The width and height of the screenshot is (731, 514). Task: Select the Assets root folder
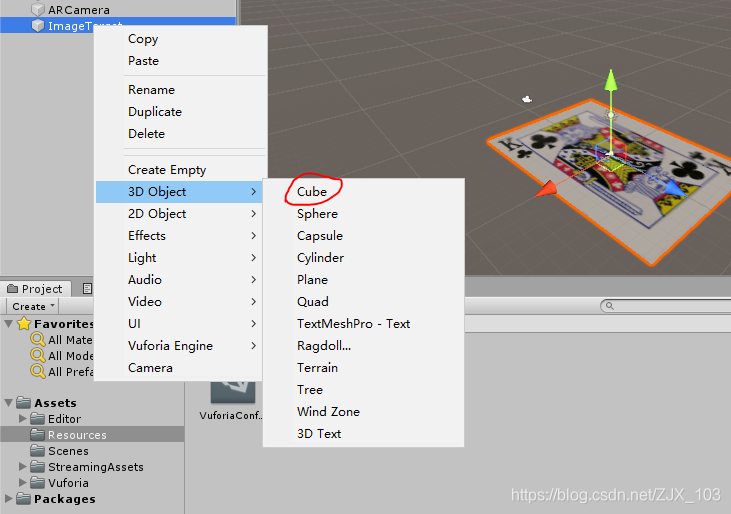click(55, 403)
